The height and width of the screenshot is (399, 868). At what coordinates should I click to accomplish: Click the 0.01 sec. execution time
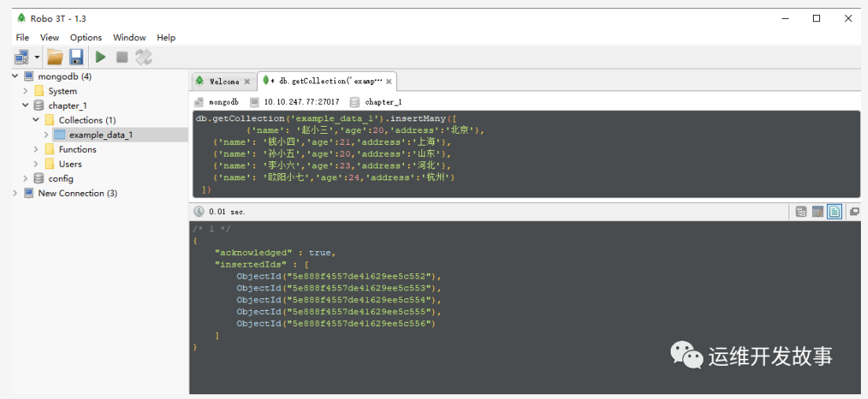[227, 212]
